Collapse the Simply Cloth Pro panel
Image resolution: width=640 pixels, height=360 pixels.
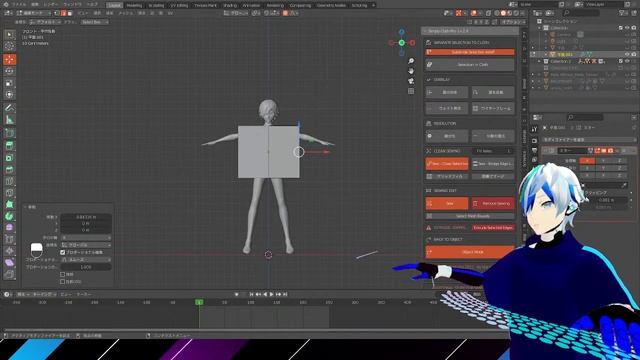425,31
